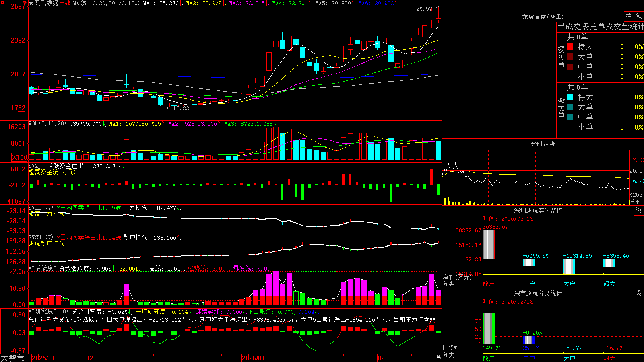Click the 12 month timeline marker

tap(90, 358)
